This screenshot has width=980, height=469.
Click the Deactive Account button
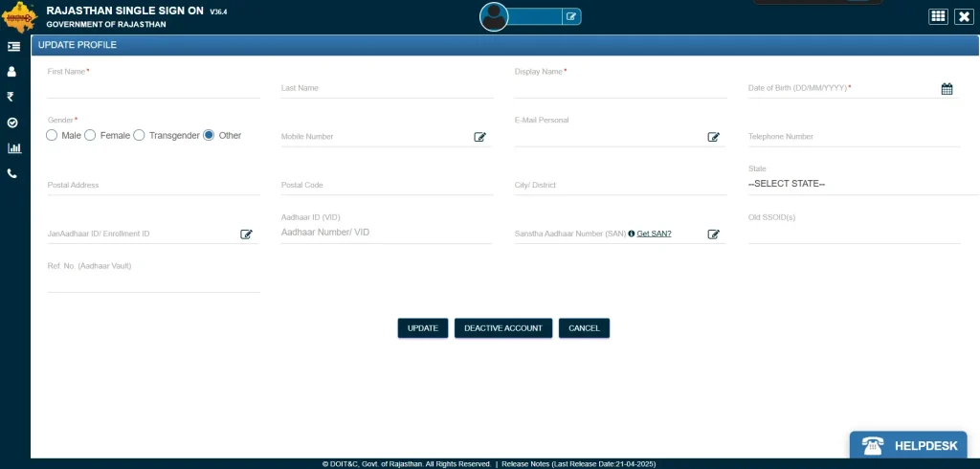pos(503,328)
